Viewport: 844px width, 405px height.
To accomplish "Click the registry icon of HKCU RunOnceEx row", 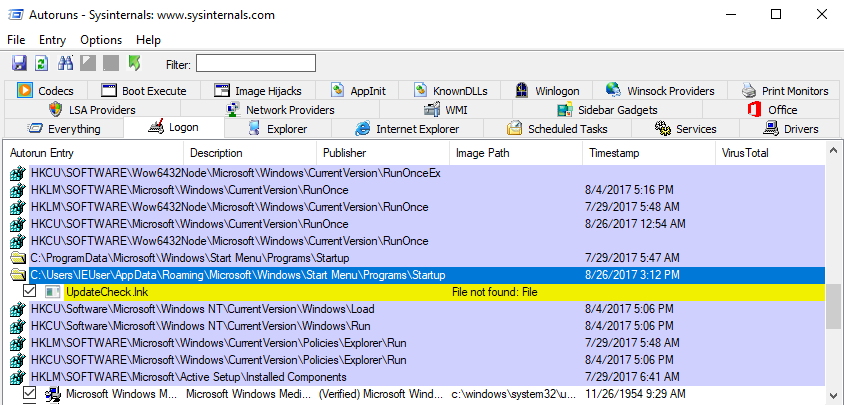I will coord(18,173).
